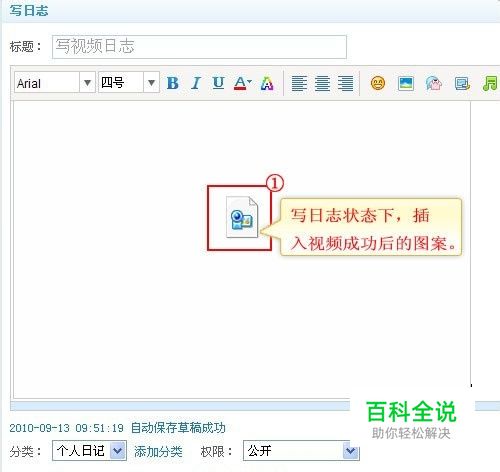Insert a picture into the log
The image size is (500, 472).
click(406, 83)
